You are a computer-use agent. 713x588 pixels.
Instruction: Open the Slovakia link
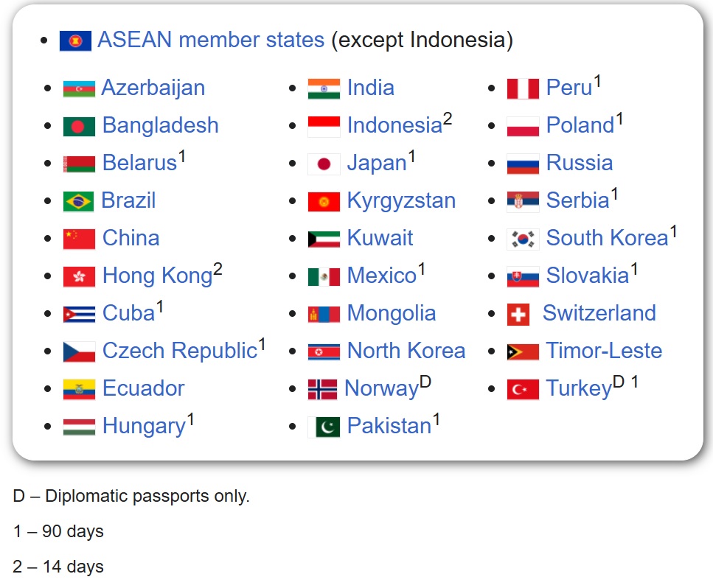(588, 276)
